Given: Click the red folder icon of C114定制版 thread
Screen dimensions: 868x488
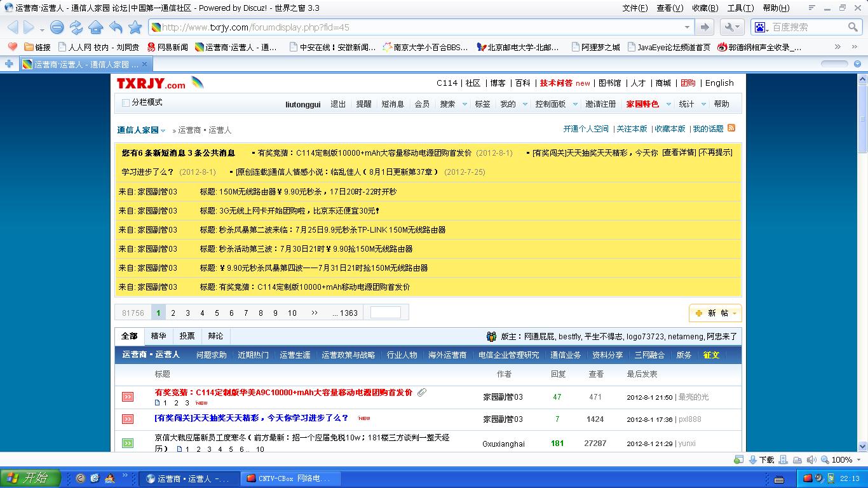Looking at the screenshot, I should coord(128,397).
